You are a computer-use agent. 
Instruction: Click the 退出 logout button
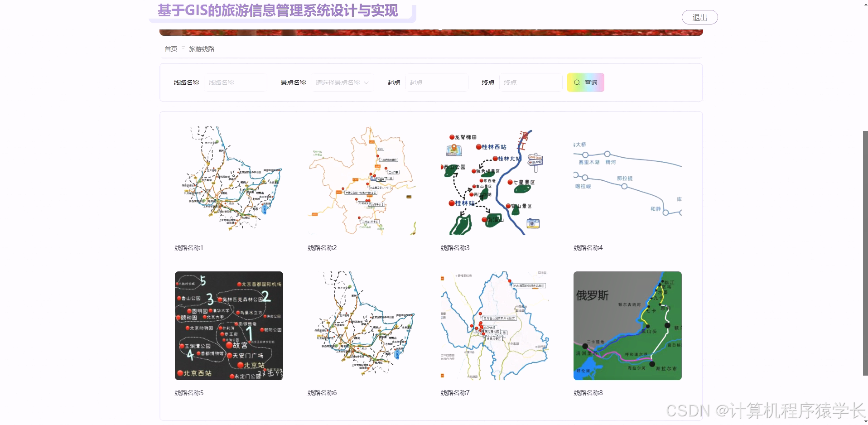pyautogui.click(x=699, y=17)
